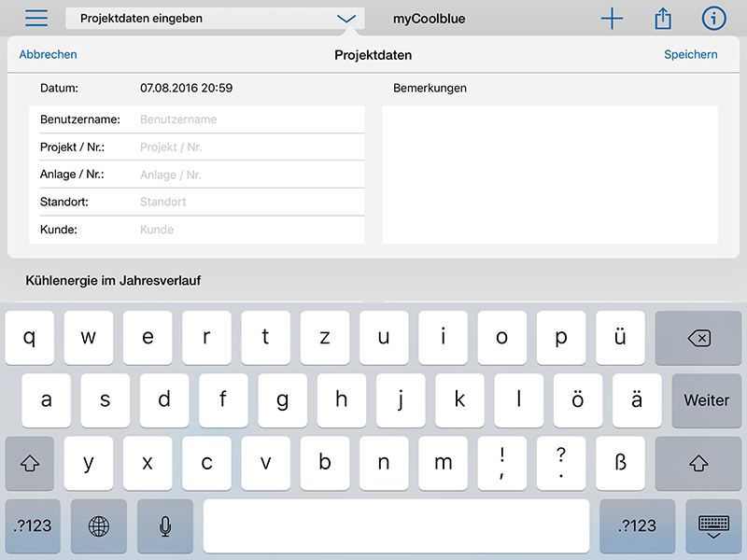Tap the h key
Image resolution: width=747 pixels, height=560 pixels.
342,400
